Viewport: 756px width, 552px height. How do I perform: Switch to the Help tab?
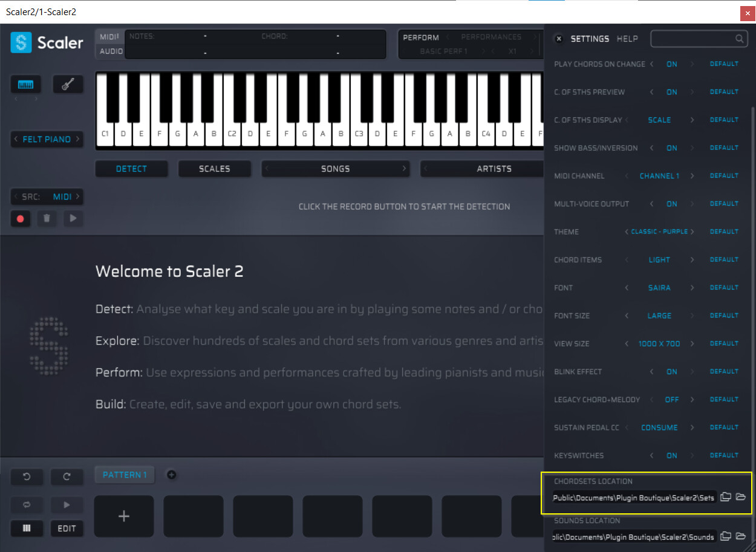click(x=627, y=39)
